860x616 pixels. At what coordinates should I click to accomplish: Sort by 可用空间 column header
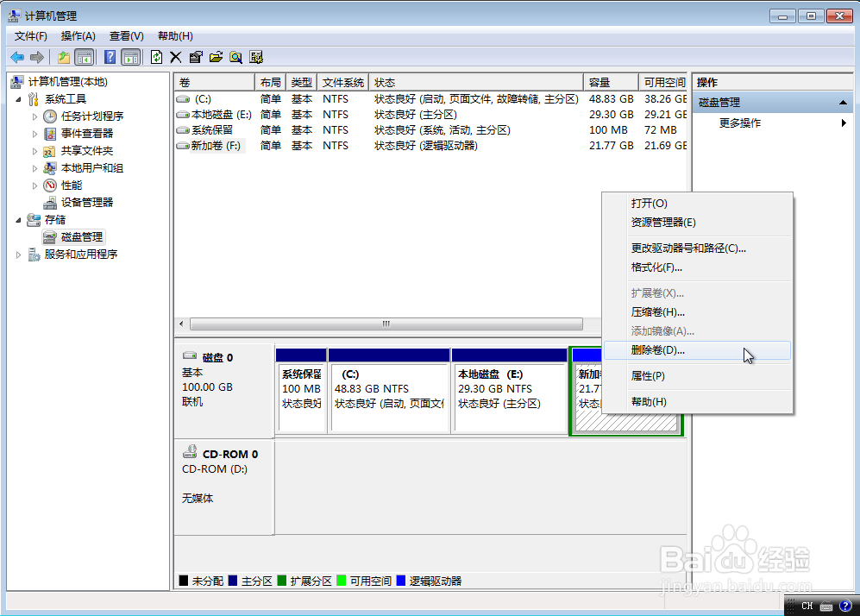(663, 82)
